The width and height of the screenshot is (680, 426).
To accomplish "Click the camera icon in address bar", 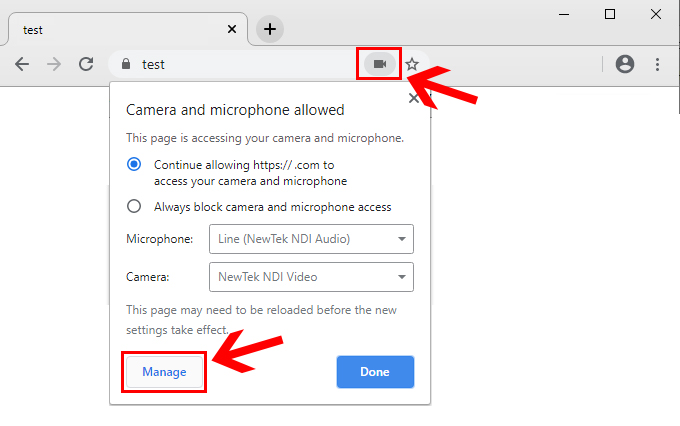I will coord(379,64).
